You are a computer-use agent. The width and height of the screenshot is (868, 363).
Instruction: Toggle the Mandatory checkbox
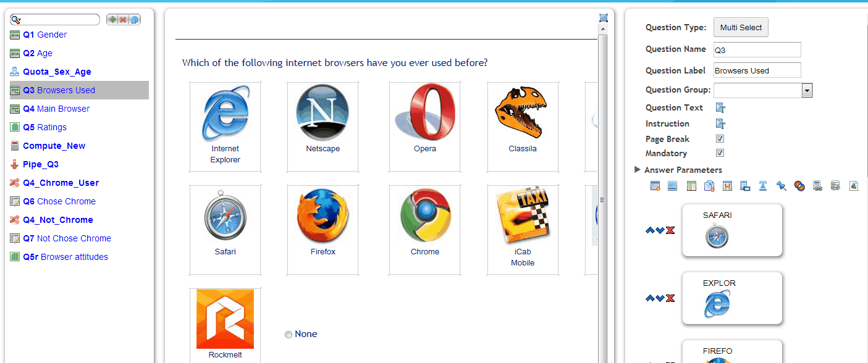(x=720, y=153)
